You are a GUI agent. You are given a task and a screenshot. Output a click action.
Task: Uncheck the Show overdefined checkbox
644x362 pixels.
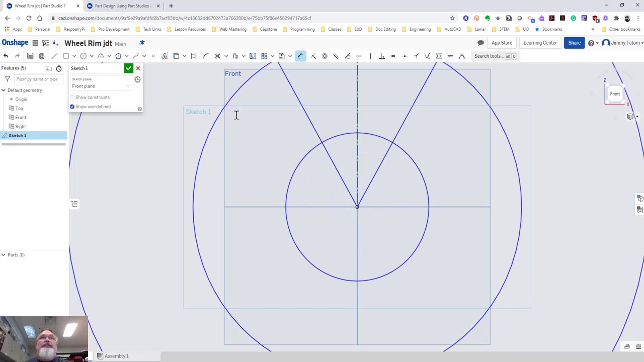click(x=72, y=107)
